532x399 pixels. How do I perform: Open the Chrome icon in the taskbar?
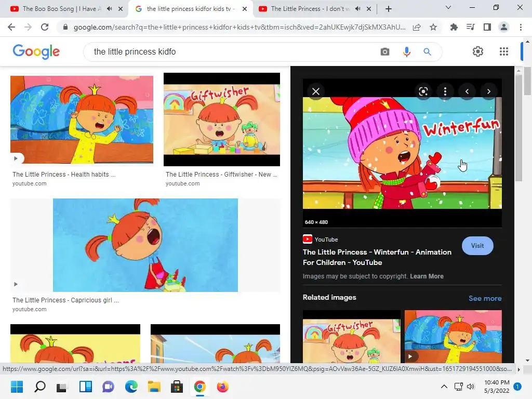point(200,387)
